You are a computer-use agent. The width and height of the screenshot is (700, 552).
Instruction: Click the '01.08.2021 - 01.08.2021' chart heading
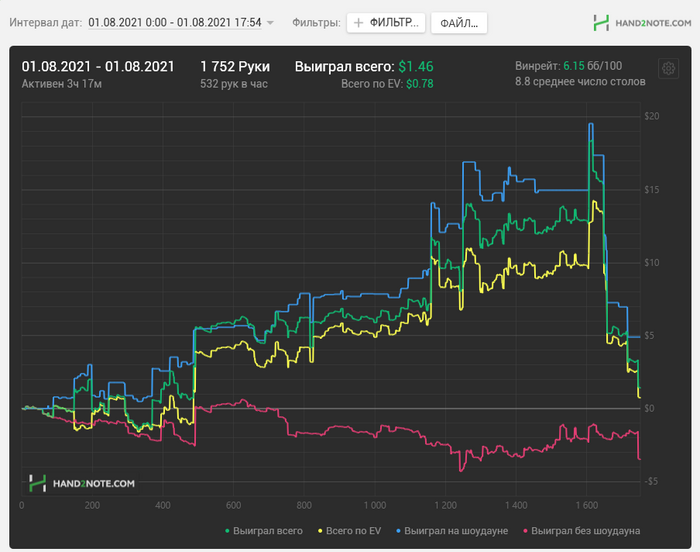coord(98,67)
